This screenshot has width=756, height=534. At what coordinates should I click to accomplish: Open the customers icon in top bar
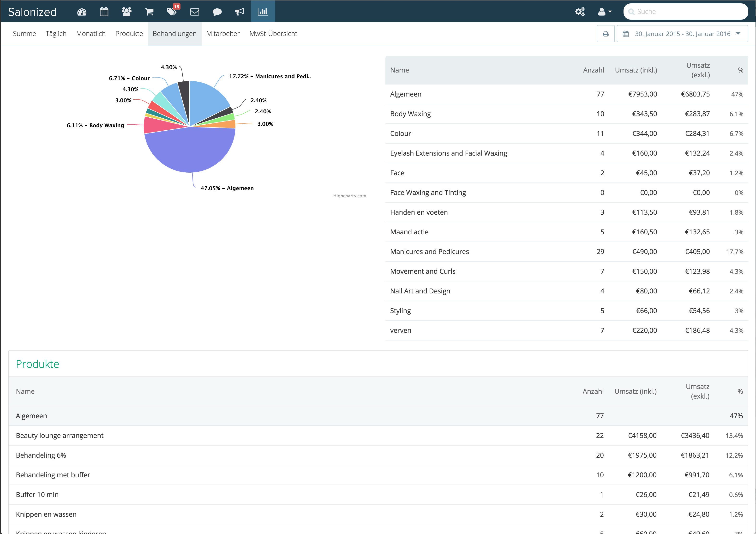click(126, 12)
